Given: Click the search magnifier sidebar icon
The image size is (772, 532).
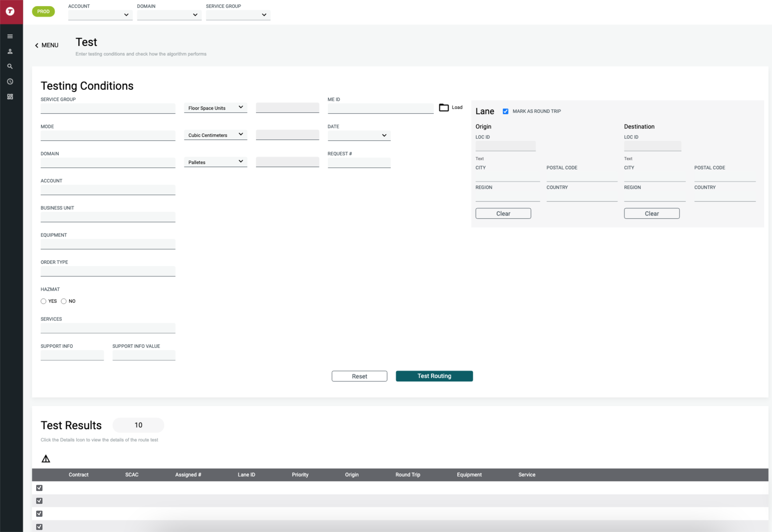Looking at the screenshot, I should pos(10,66).
